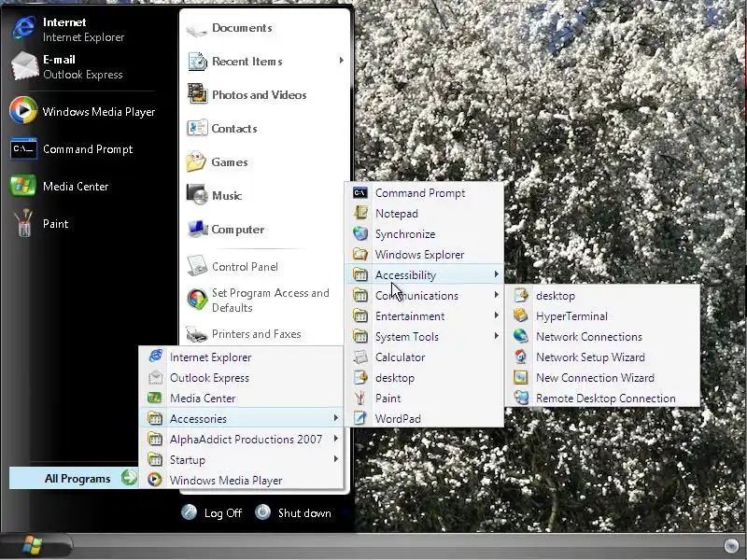
Task: Click the WordPad icon
Action: pyautogui.click(x=360, y=418)
